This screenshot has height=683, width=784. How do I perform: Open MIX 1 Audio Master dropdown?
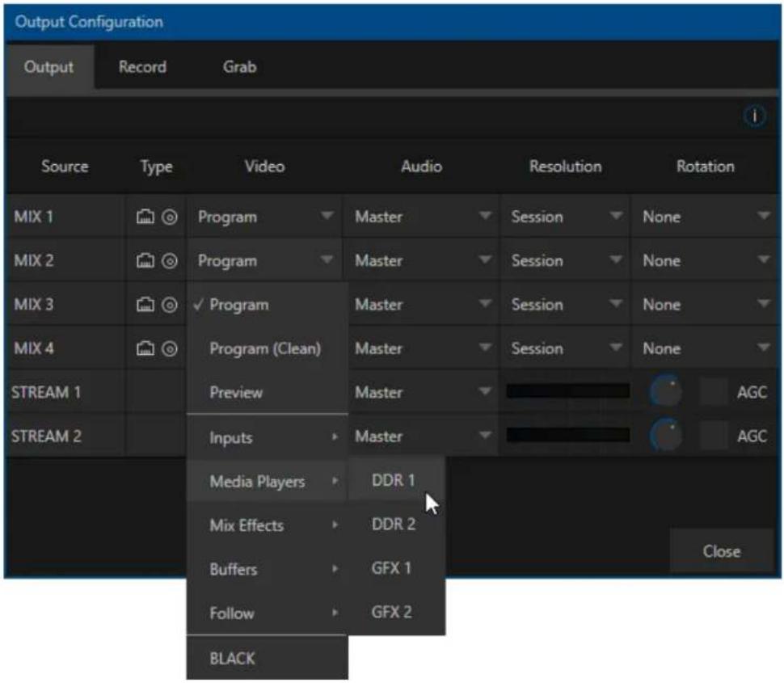point(421,217)
